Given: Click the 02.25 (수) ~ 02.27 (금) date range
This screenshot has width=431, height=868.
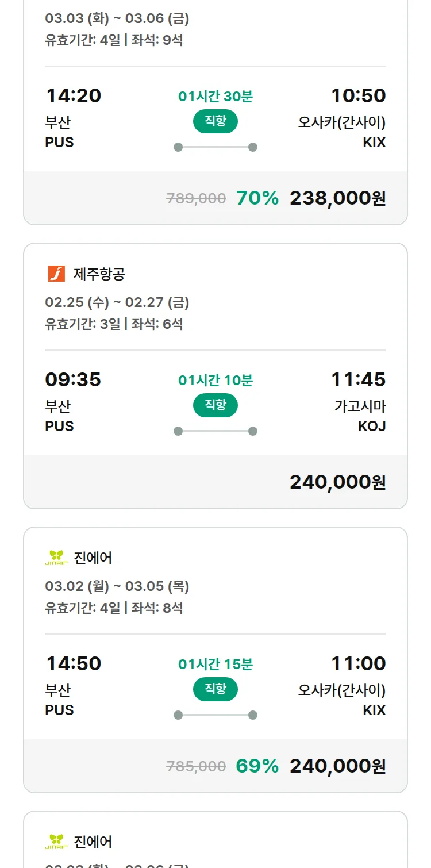Looking at the screenshot, I should coord(117,302).
